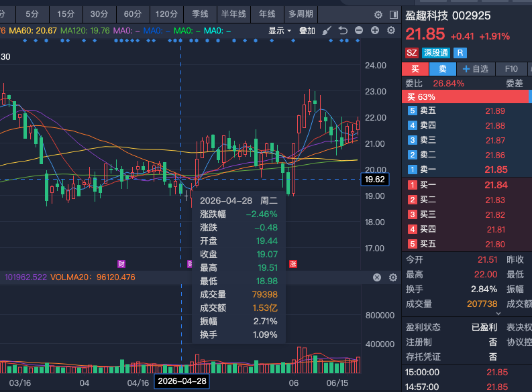This screenshot has height=392, width=532.
Task: Select the drawing brush tool
Action: (327, 31)
